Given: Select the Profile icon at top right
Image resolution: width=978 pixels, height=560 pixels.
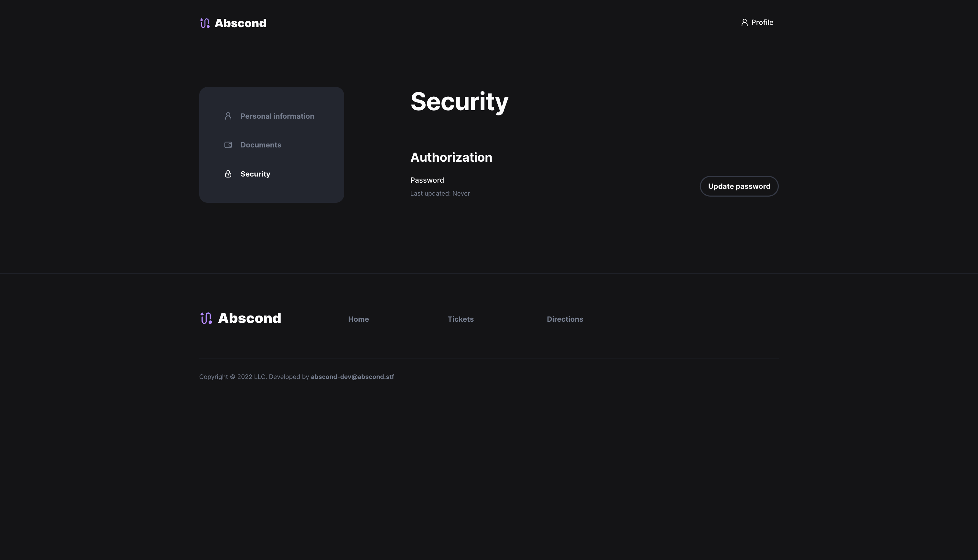Looking at the screenshot, I should click(744, 22).
